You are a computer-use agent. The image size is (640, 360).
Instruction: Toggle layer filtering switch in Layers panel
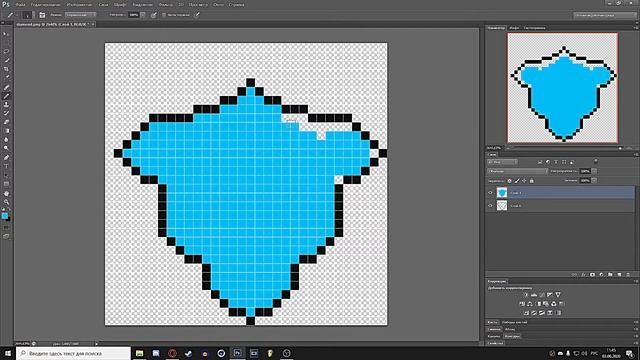point(596,162)
